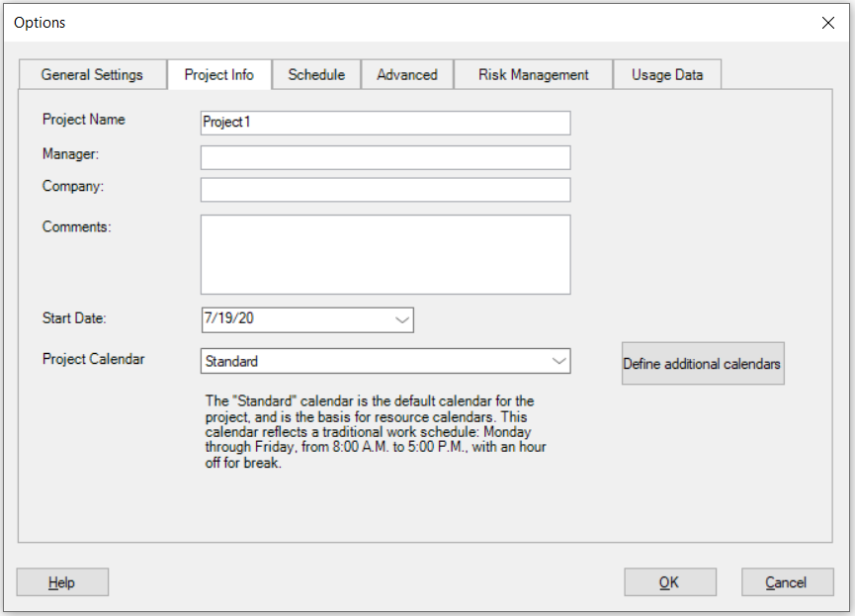Open the Schedule tab

[316, 74]
